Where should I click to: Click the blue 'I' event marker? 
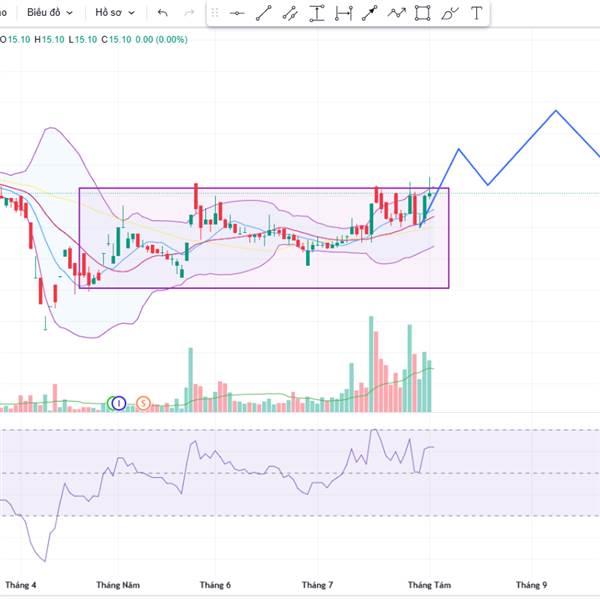click(119, 403)
